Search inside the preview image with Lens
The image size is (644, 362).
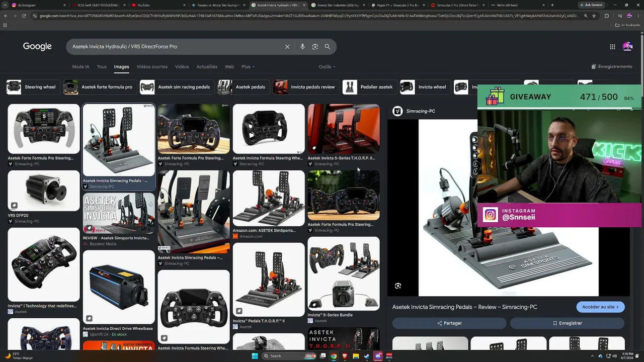(x=398, y=286)
